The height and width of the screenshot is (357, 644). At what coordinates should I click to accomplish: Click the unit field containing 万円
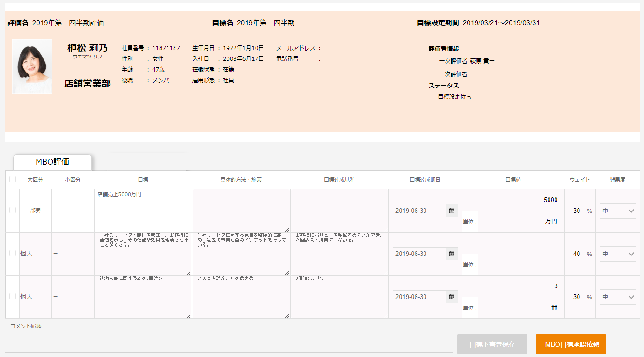click(520, 222)
